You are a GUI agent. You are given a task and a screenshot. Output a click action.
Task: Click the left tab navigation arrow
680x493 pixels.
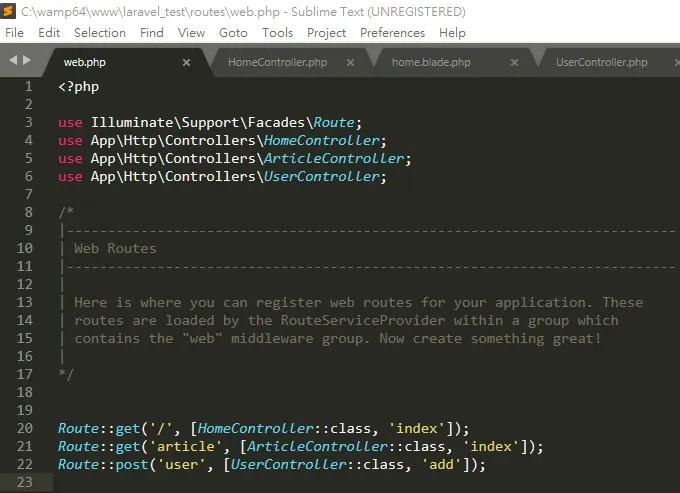pyautogui.click(x=13, y=60)
